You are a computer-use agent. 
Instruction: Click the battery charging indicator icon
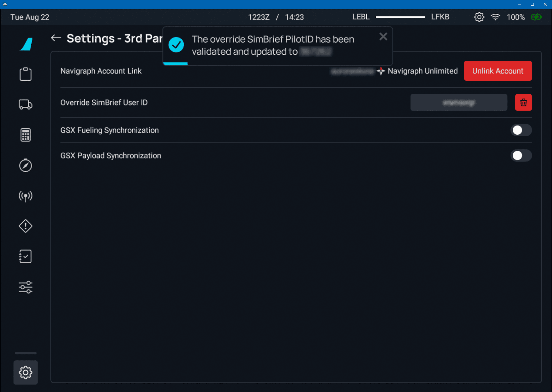coord(536,17)
